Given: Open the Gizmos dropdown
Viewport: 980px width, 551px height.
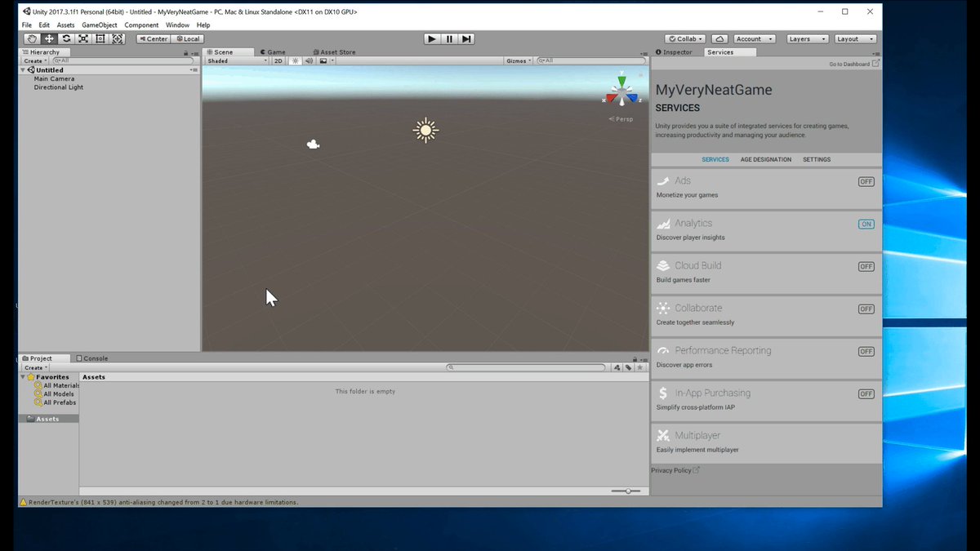Looking at the screenshot, I should point(519,60).
